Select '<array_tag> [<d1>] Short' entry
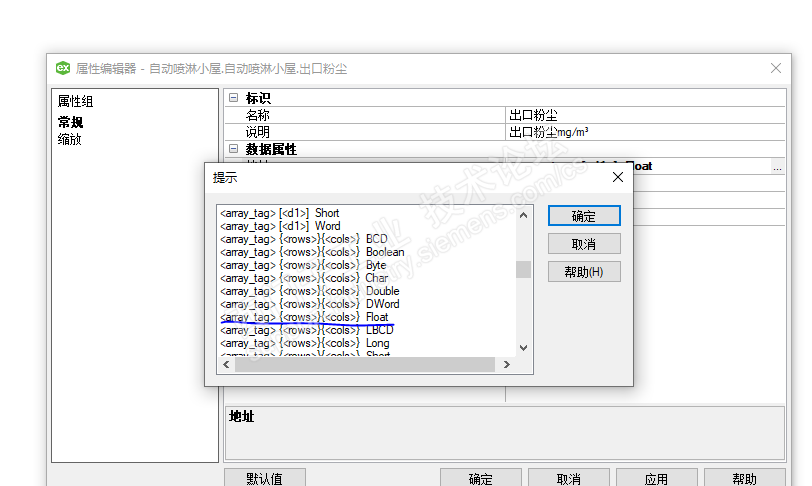812x486 pixels. point(280,213)
